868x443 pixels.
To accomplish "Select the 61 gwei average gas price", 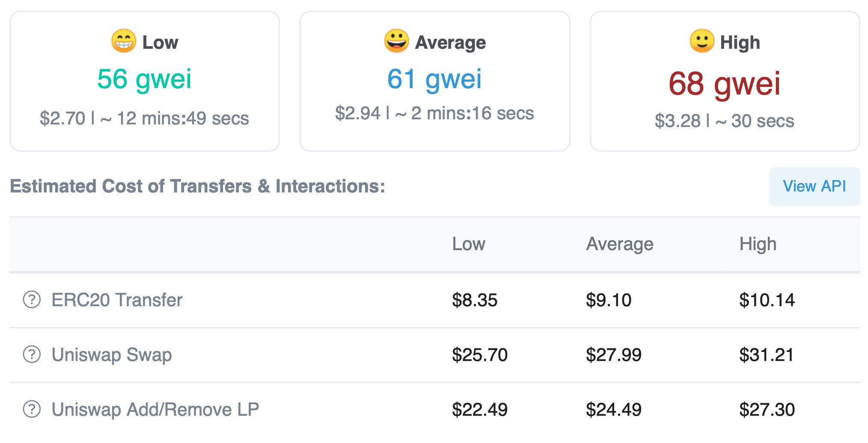I will pos(434,79).
